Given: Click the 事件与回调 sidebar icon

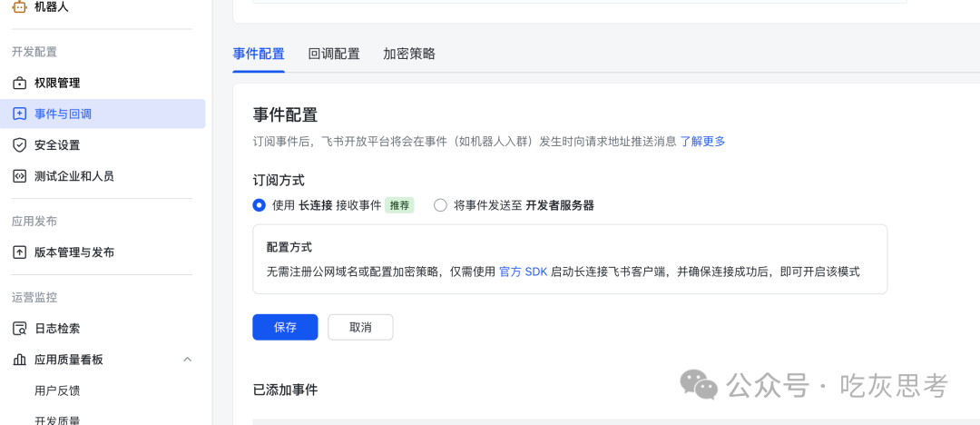Looking at the screenshot, I should point(20,114).
